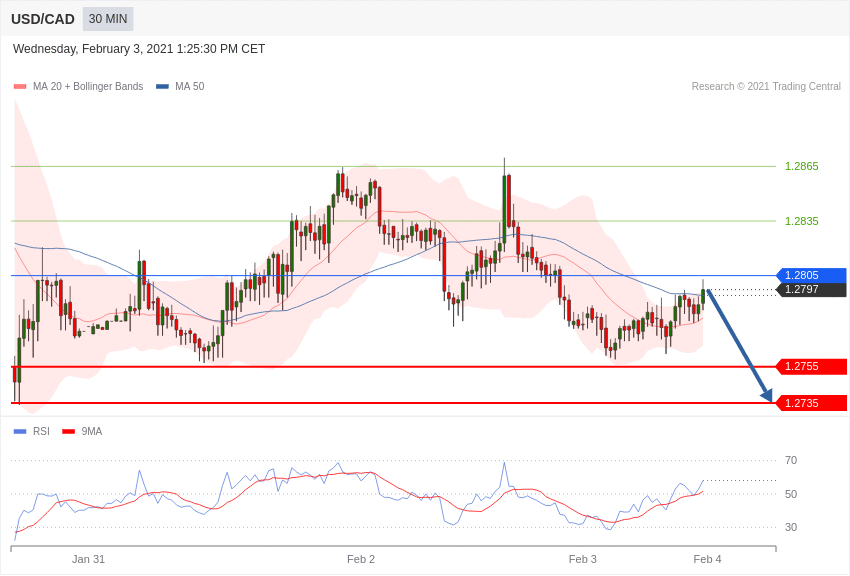Viewport: 850px width, 576px height.
Task: Click the RSI 70 axis value
Action: point(791,461)
